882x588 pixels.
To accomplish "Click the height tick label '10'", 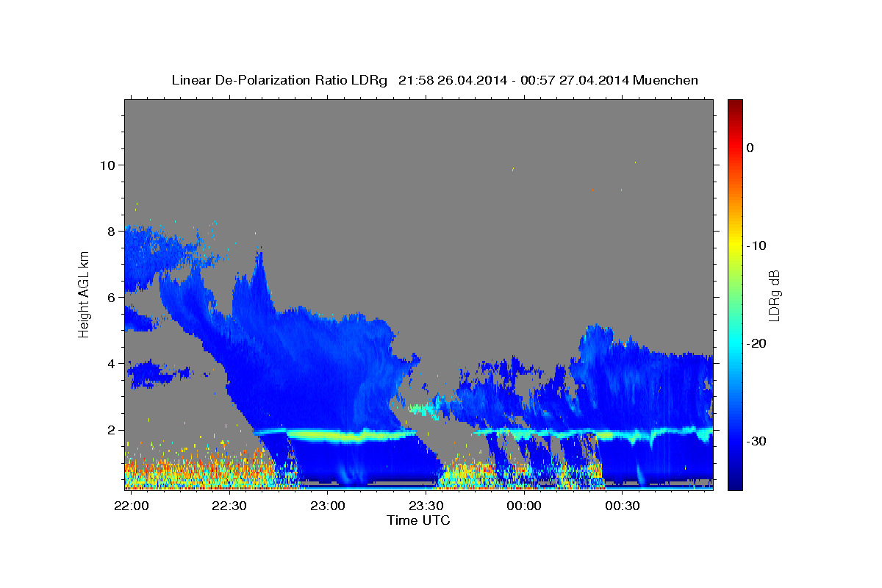I will coord(107,165).
